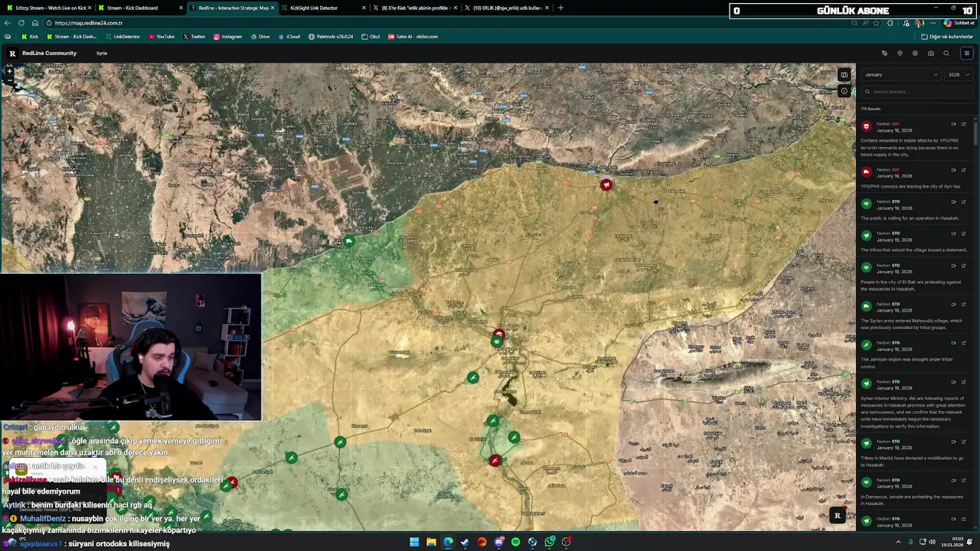Open the Drive bookmark
This screenshot has width=980, height=551.
260,37
